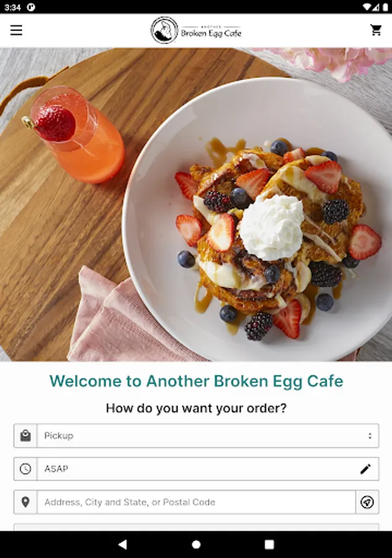Tap the Wi-Fi status icon
This screenshot has height=558, width=392.
[x=367, y=7]
